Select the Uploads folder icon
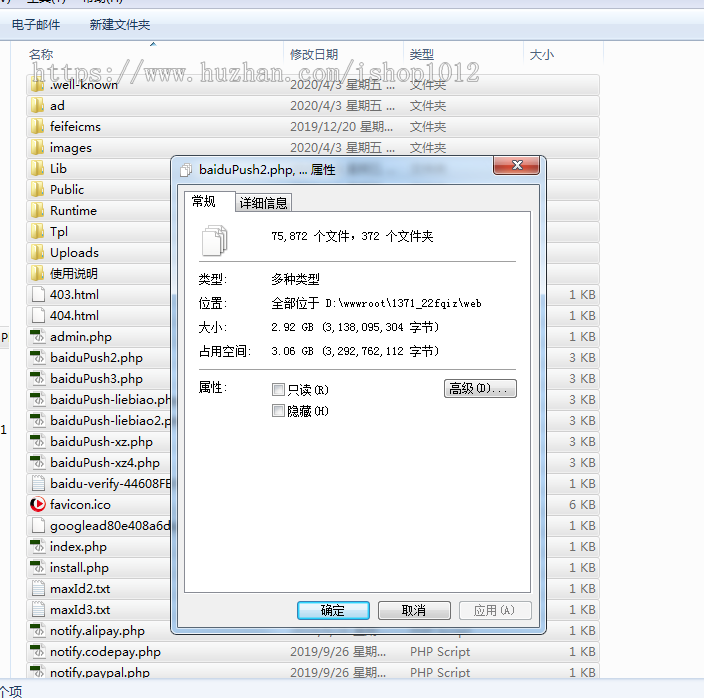The height and width of the screenshot is (698, 704). pyautogui.click(x=38, y=253)
